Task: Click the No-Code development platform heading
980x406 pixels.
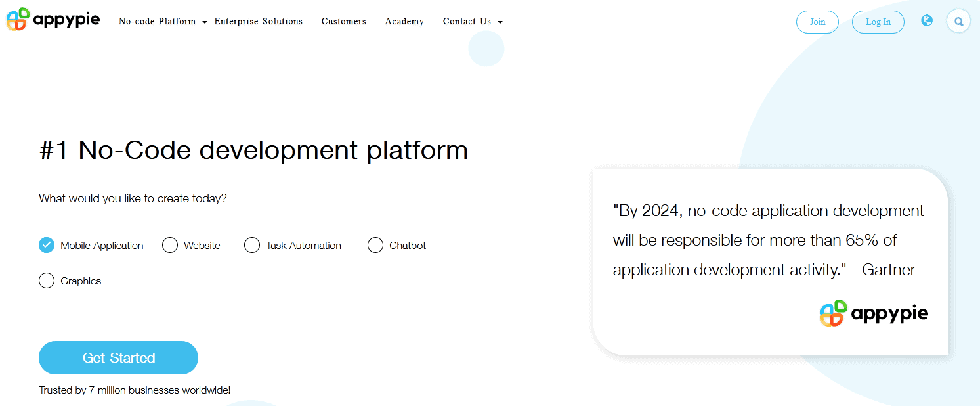Action: (x=253, y=150)
